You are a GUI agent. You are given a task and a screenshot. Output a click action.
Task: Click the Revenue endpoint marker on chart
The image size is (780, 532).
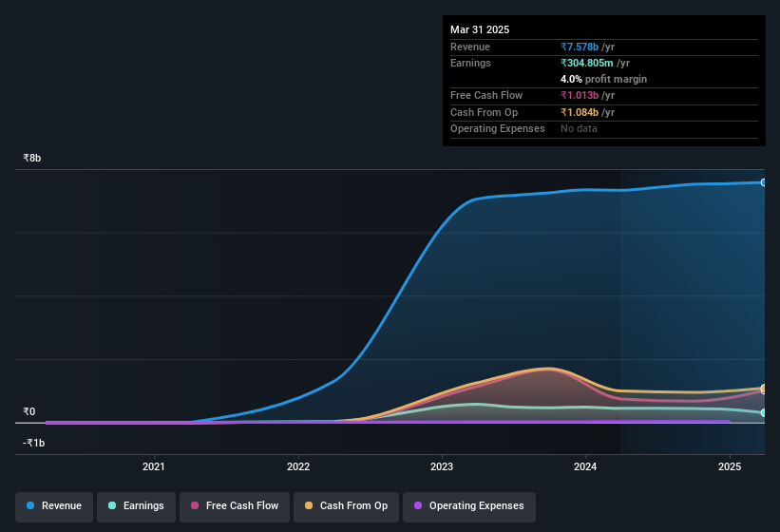click(x=764, y=182)
